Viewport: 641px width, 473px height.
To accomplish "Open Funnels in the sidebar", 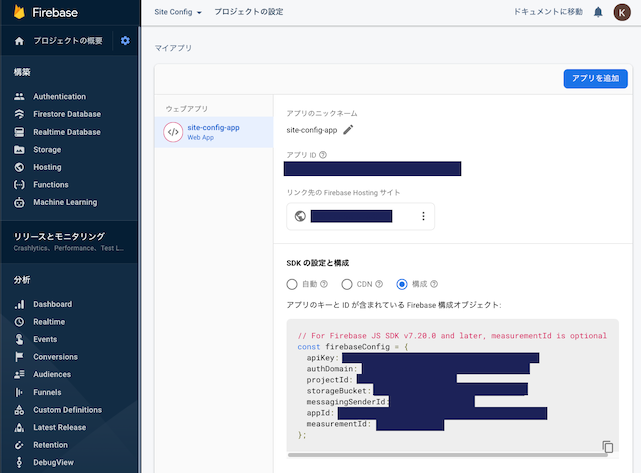I will pyautogui.click(x=47, y=392).
